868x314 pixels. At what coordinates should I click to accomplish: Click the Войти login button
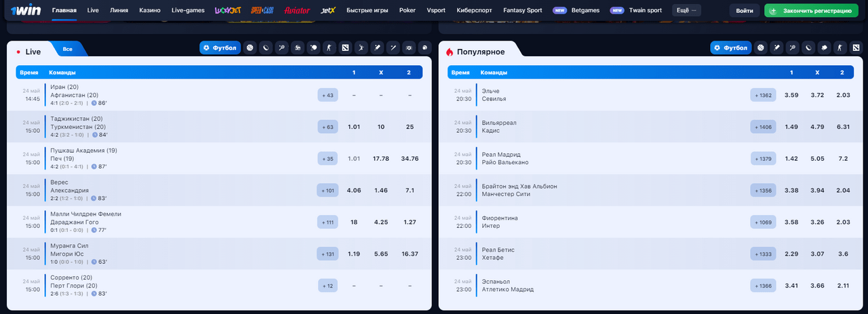click(x=745, y=11)
